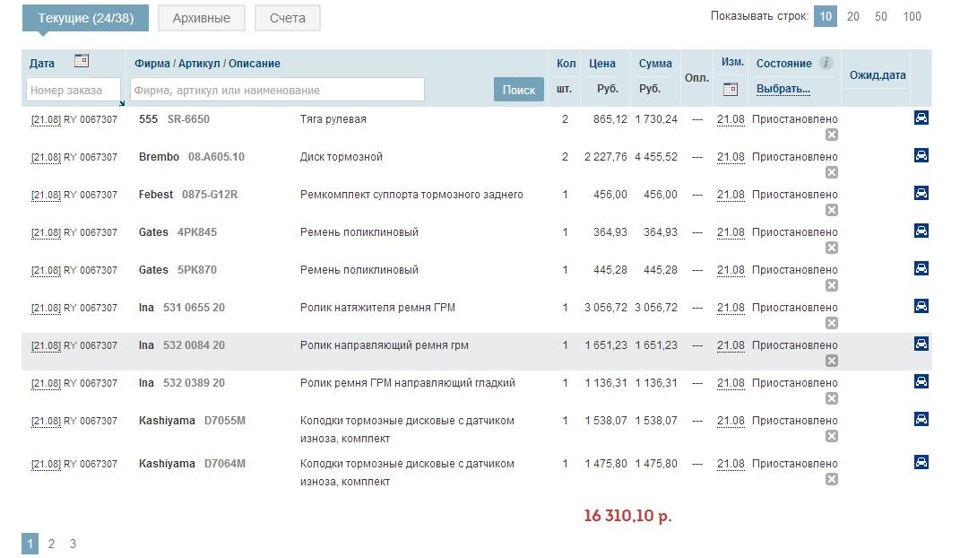Click the info icon next to Состояние
The image size is (960, 558).
[826, 63]
